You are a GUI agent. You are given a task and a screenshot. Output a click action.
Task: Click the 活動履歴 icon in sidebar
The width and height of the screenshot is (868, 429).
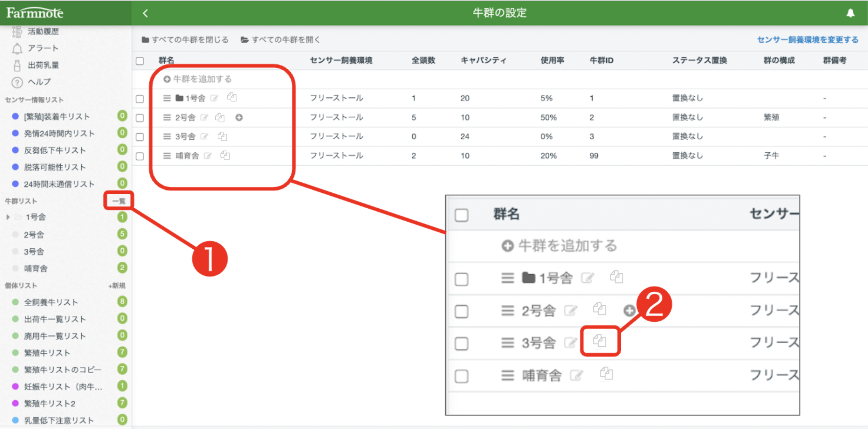[17, 32]
